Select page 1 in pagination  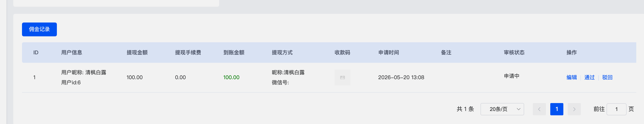tap(556, 109)
